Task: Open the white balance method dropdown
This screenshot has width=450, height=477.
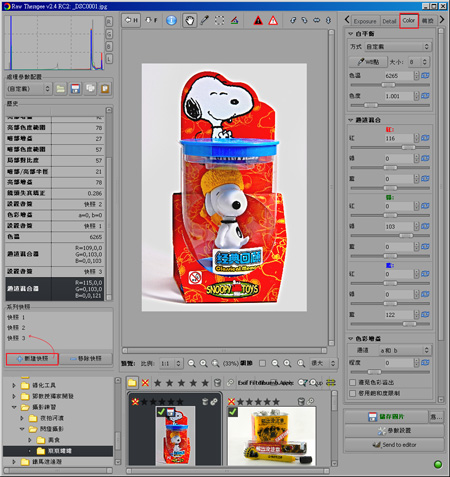Action: point(398,47)
